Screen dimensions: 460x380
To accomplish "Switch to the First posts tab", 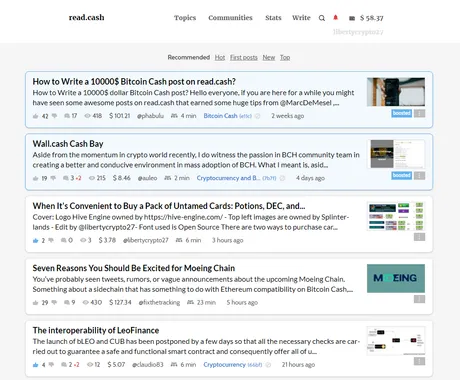I will (244, 57).
